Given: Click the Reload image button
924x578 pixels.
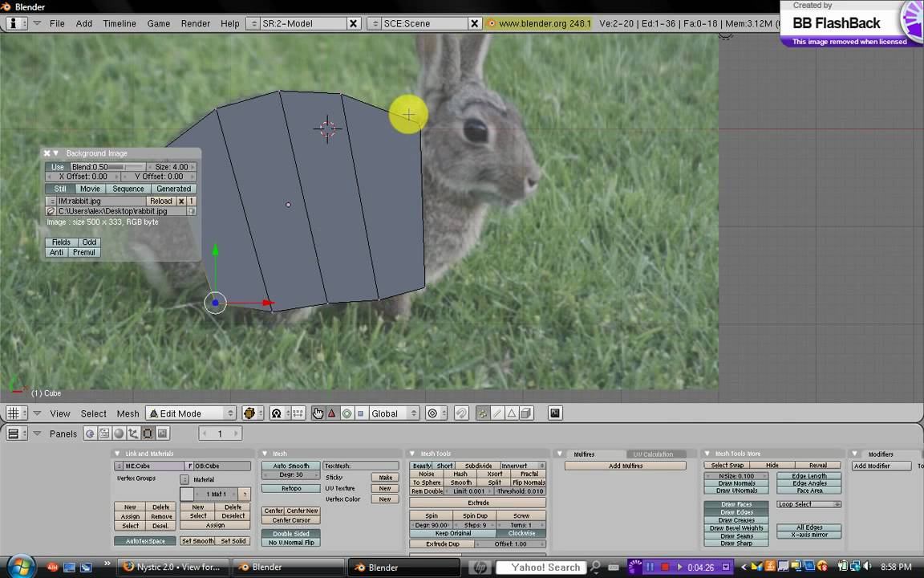Looking at the screenshot, I should click(161, 201).
